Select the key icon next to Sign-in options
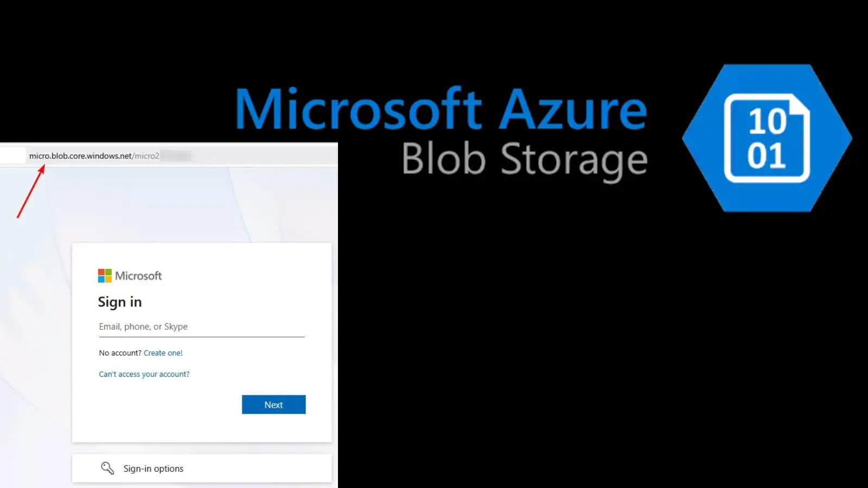Viewport: 868px width, 488px height. (x=108, y=468)
